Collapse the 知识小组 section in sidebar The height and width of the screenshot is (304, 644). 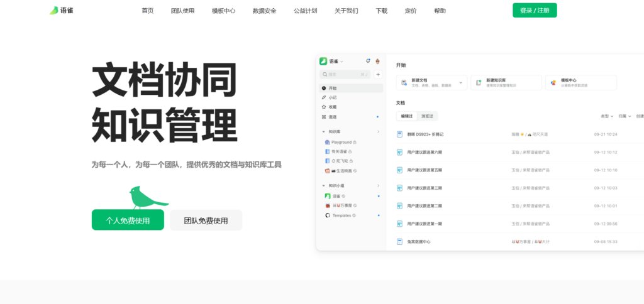323,186
